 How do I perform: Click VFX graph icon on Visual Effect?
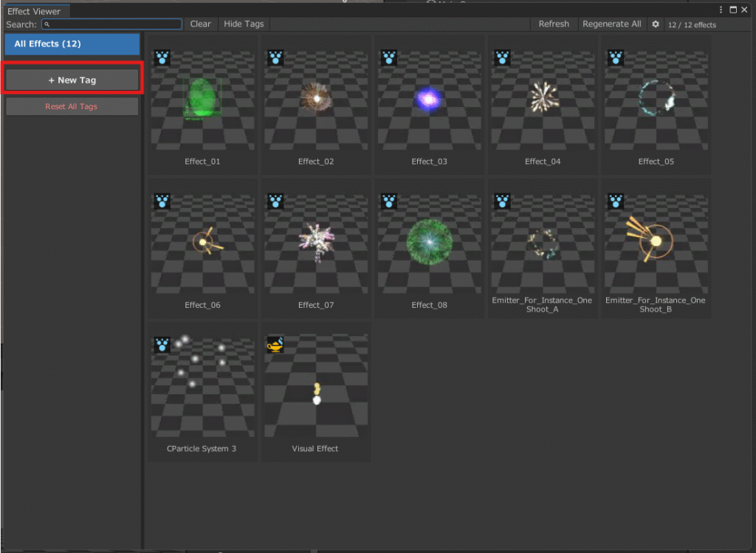(x=275, y=344)
